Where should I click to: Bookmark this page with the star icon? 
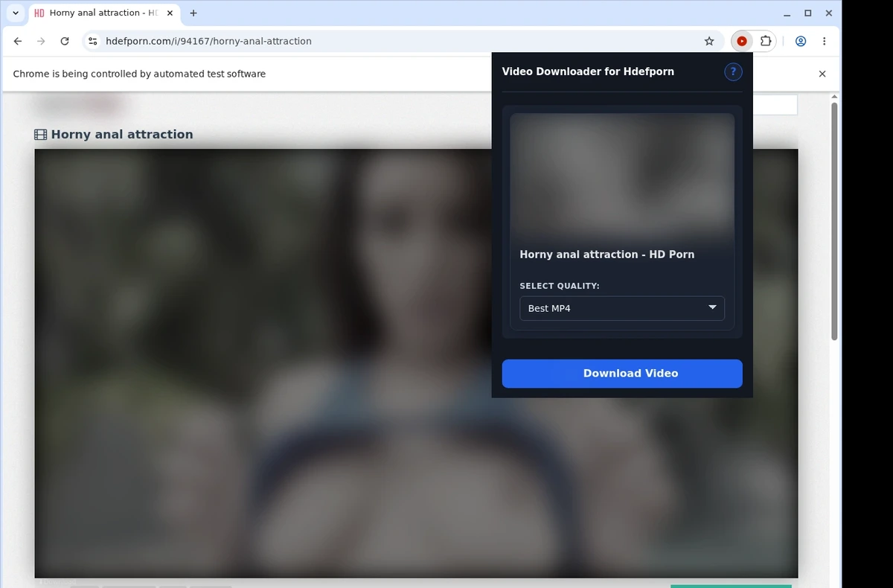[709, 42]
